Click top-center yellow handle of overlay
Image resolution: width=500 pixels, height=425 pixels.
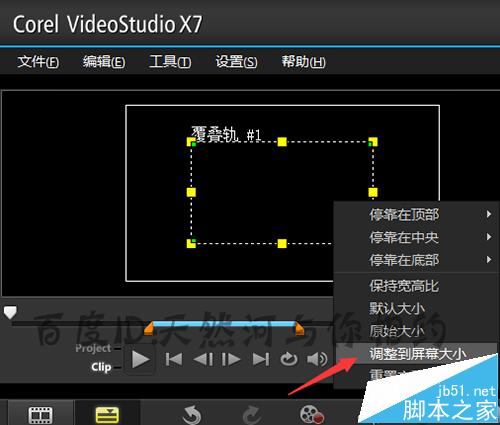tap(282, 142)
